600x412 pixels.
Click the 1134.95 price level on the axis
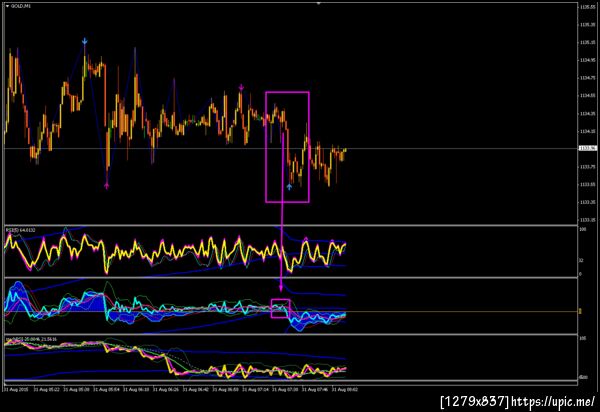(587, 60)
